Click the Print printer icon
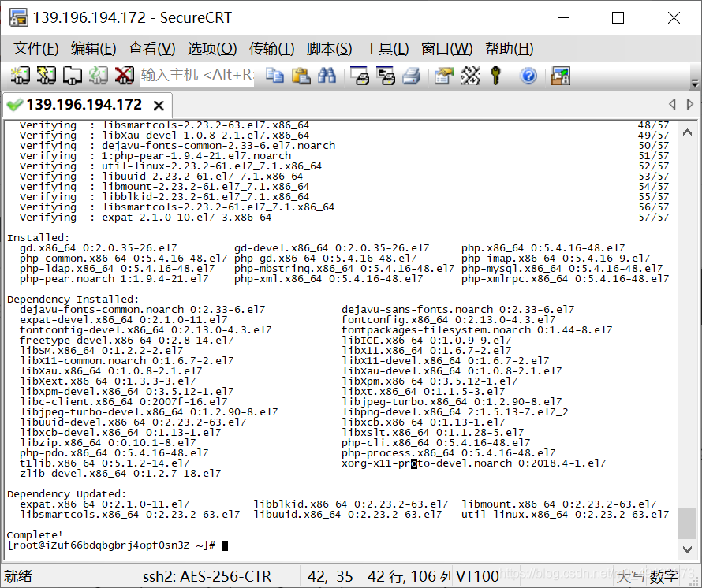 tap(412, 75)
